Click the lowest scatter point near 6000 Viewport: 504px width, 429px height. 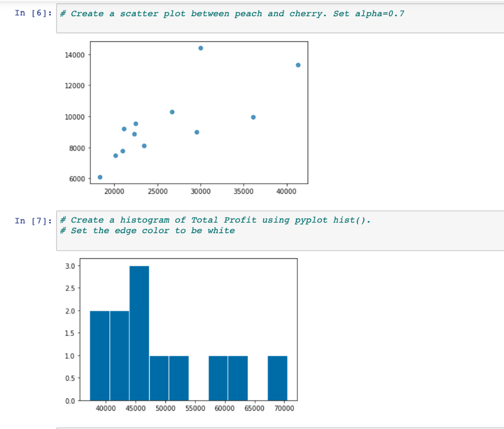click(100, 177)
